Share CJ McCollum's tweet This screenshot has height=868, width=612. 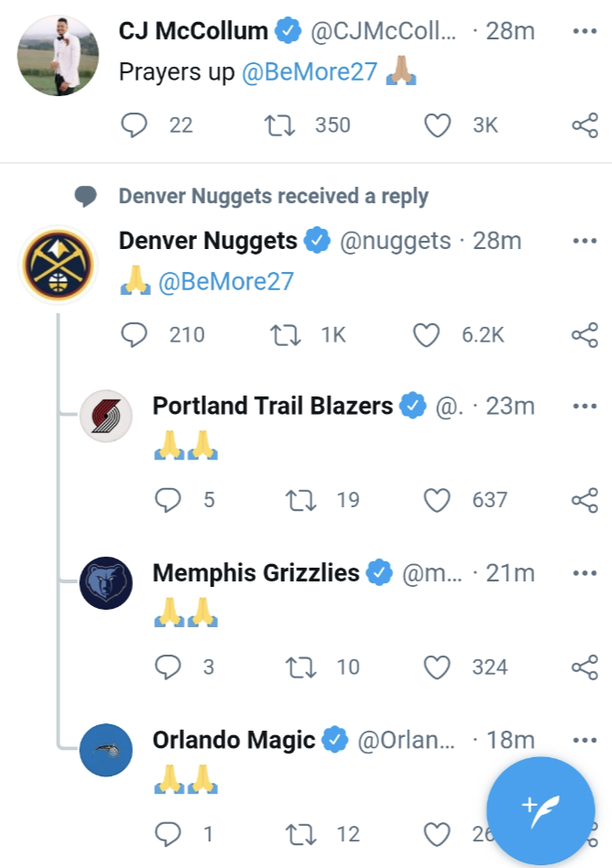coord(585,125)
